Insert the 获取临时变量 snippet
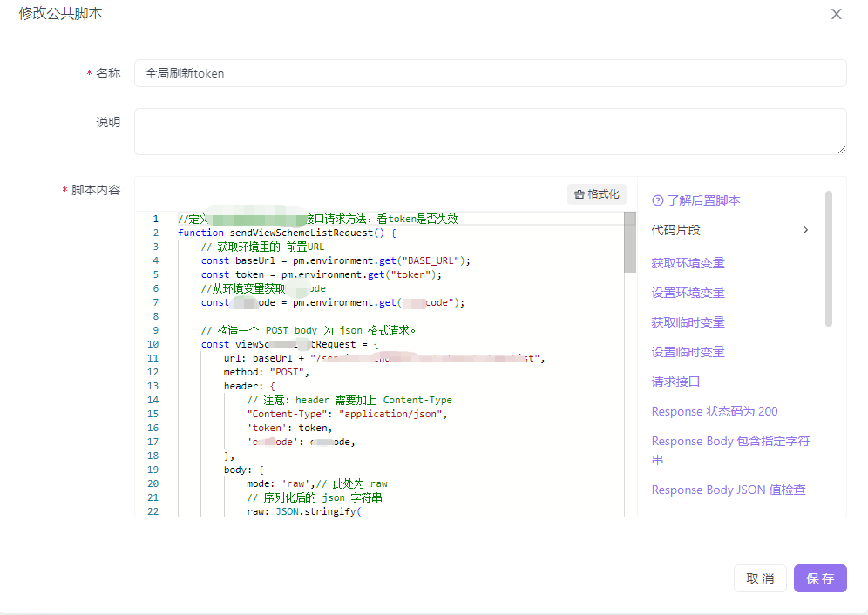 [688, 322]
